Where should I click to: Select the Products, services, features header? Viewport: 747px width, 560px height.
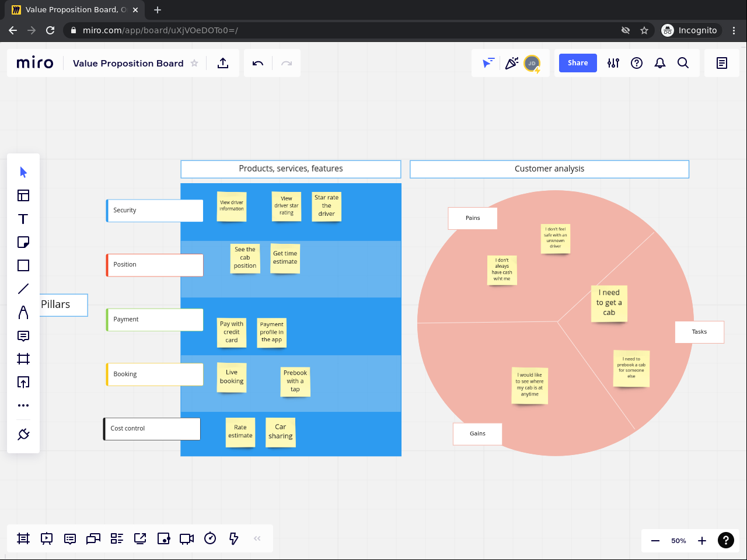(x=291, y=169)
